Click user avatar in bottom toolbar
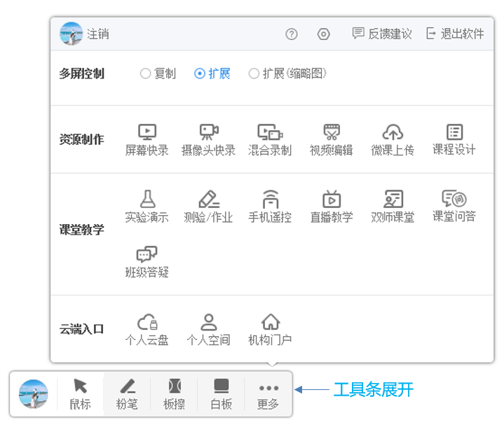 (33, 394)
